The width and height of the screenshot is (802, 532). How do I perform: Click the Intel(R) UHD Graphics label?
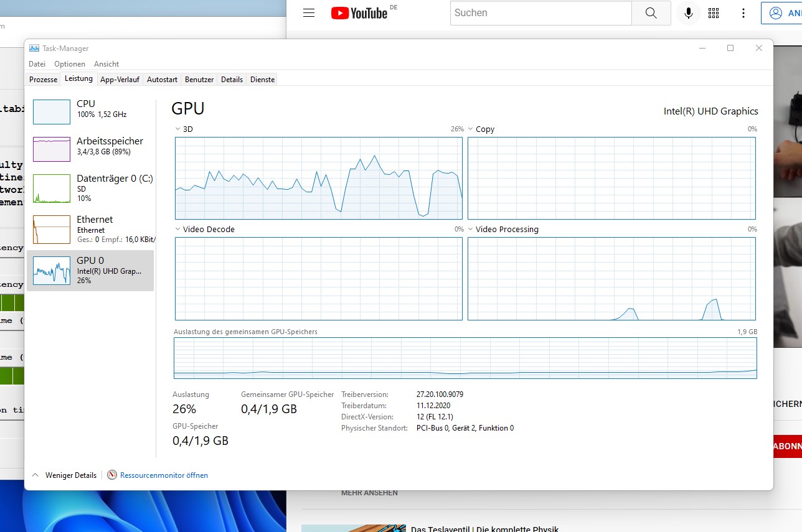(x=711, y=111)
